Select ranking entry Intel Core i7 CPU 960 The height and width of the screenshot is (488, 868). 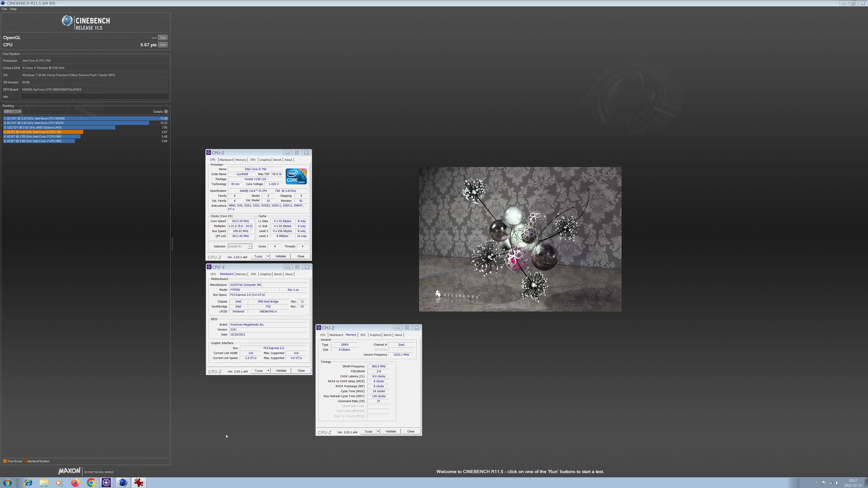click(x=86, y=136)
